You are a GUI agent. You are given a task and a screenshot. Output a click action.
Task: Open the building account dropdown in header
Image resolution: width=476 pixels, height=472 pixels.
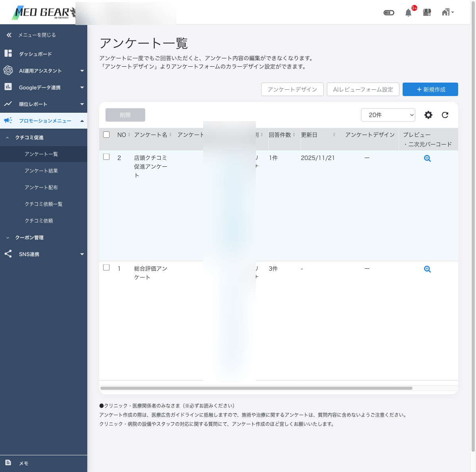pyautogui.click(x=448, y=12)
